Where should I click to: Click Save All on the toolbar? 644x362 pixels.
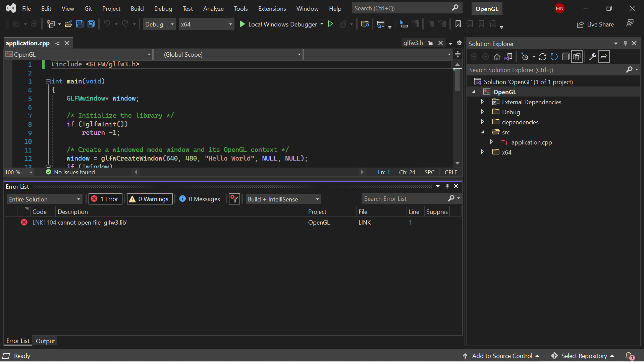[x=91, y=24]
